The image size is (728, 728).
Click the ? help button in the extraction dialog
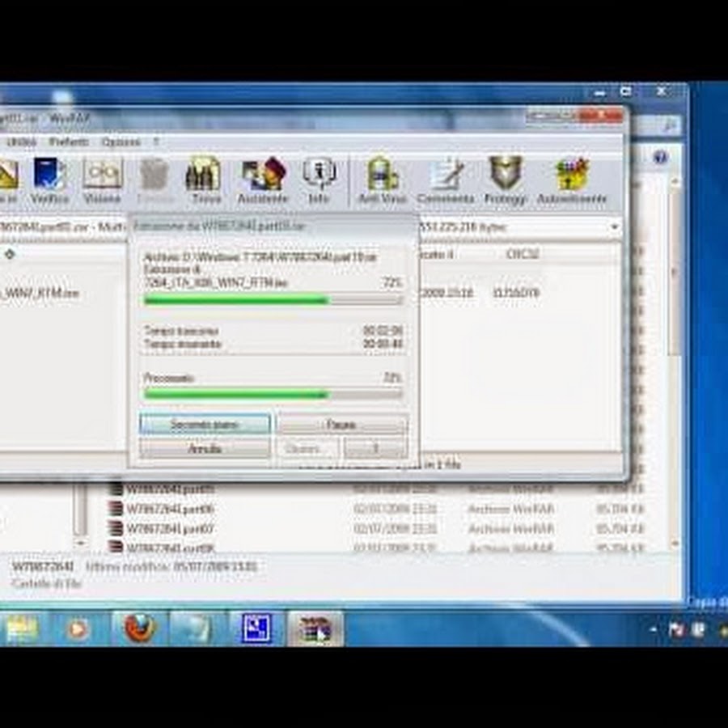click(376, 448)
